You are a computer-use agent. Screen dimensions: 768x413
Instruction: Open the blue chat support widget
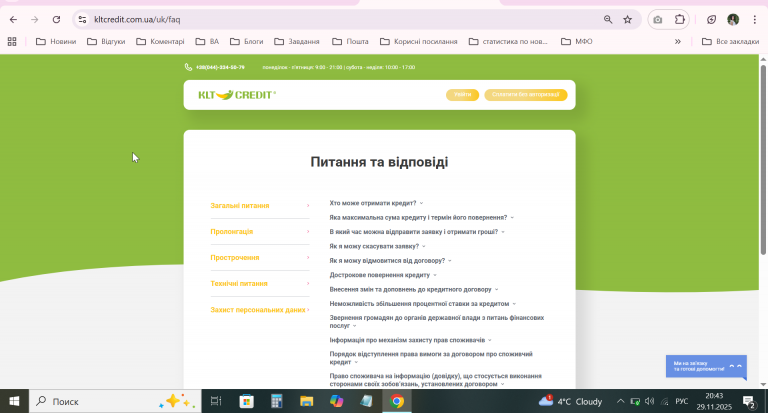[x=706, y=366]
